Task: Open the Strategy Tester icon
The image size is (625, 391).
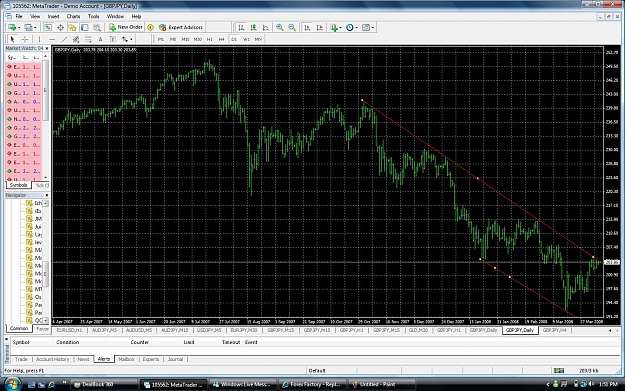Action: (97, 28)
